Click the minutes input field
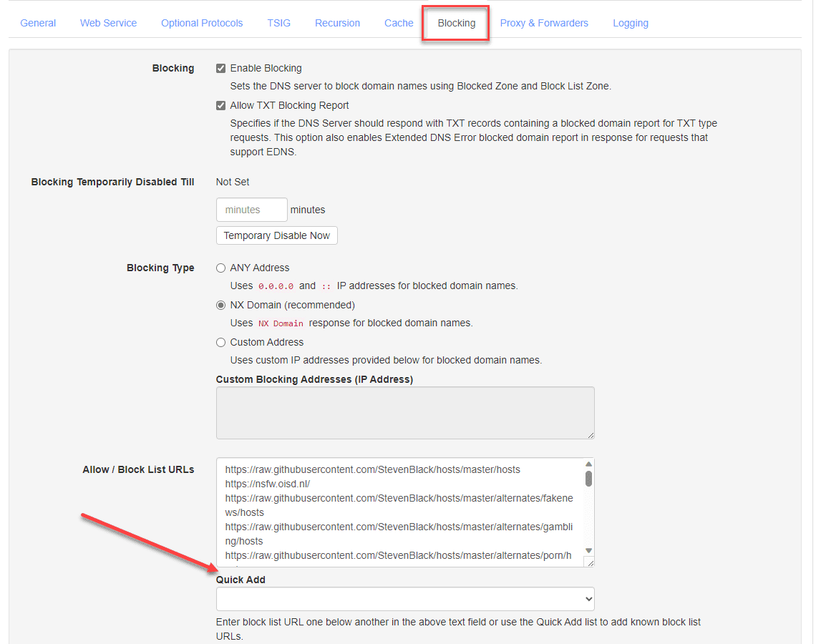Image resolution: width=816 pixels, height=644 pixels. (x=252, y=210)
